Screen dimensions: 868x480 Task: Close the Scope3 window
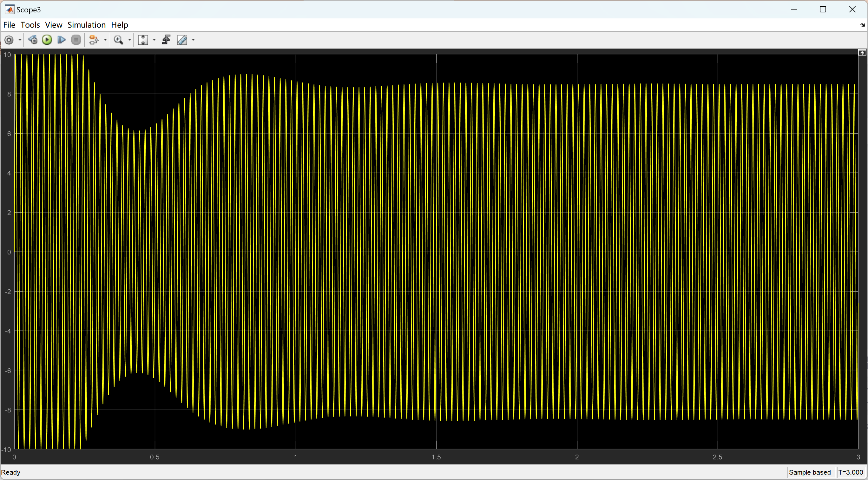point(852,10)
